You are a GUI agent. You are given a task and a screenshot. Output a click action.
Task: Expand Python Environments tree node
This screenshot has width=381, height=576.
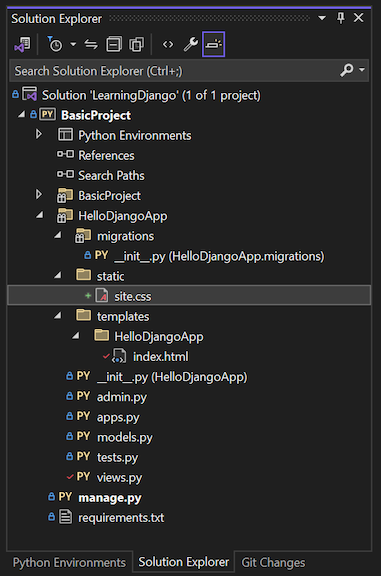(39, 134)
